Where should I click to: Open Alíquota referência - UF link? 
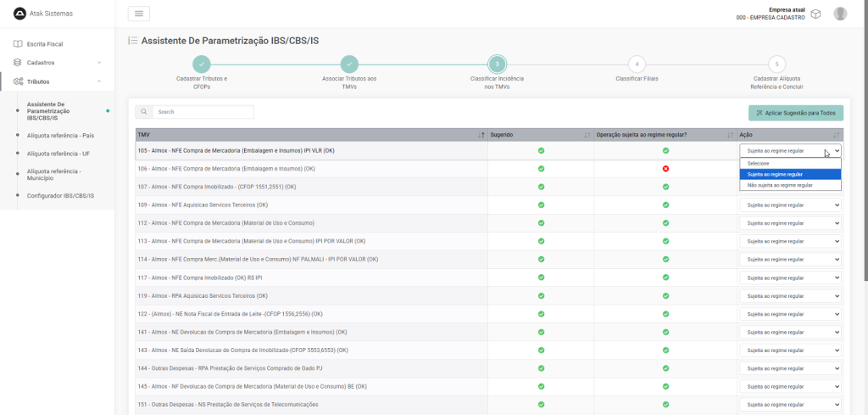point(58,154)
